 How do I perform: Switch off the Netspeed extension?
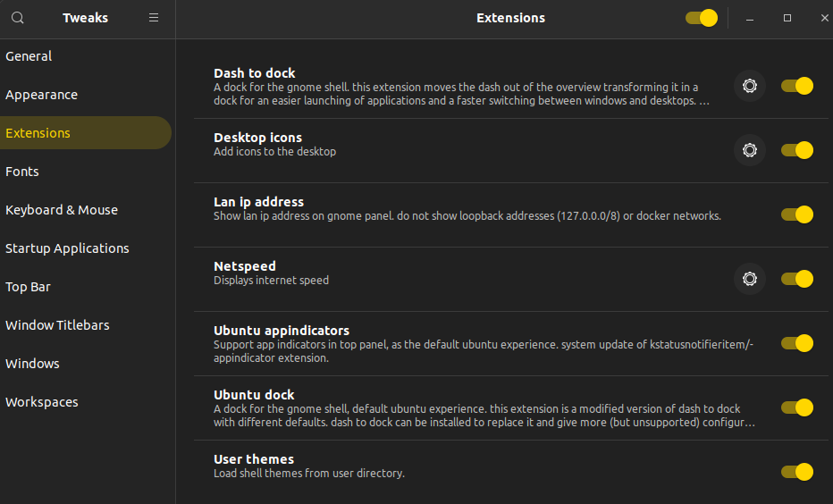[797, 279]
